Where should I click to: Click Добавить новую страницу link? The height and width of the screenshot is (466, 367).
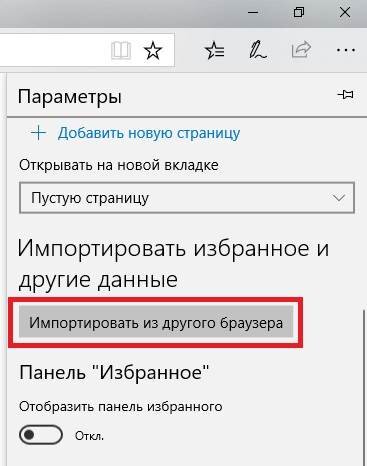(x=149, y=133)
